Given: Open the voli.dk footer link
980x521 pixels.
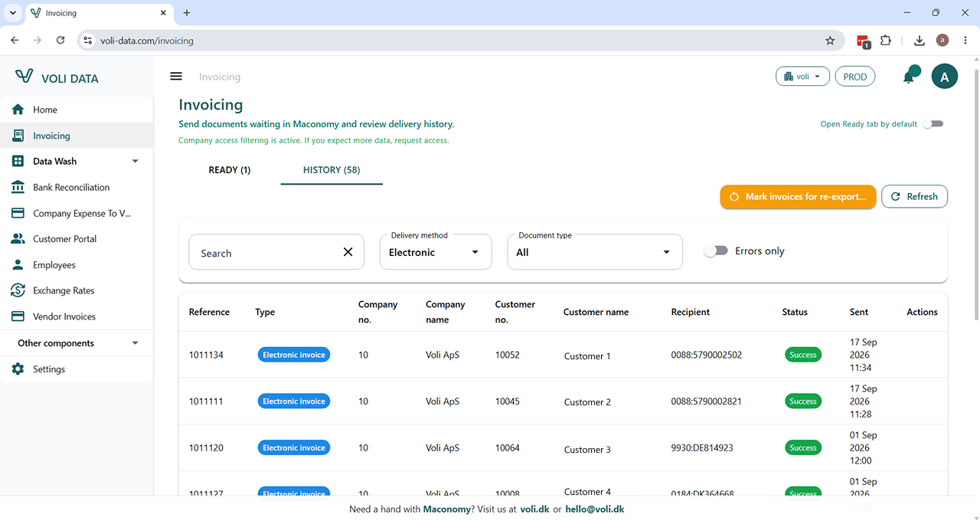Looking at the screenshot, I should tap(534, 509).
